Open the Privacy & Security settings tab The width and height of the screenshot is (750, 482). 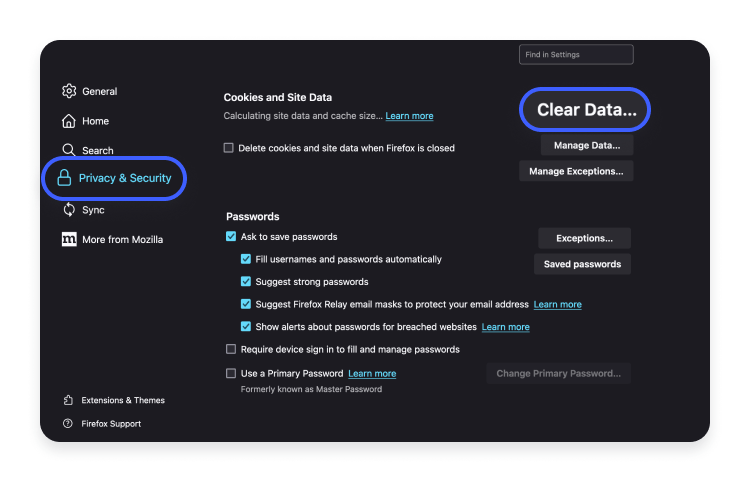click(125, 178)
